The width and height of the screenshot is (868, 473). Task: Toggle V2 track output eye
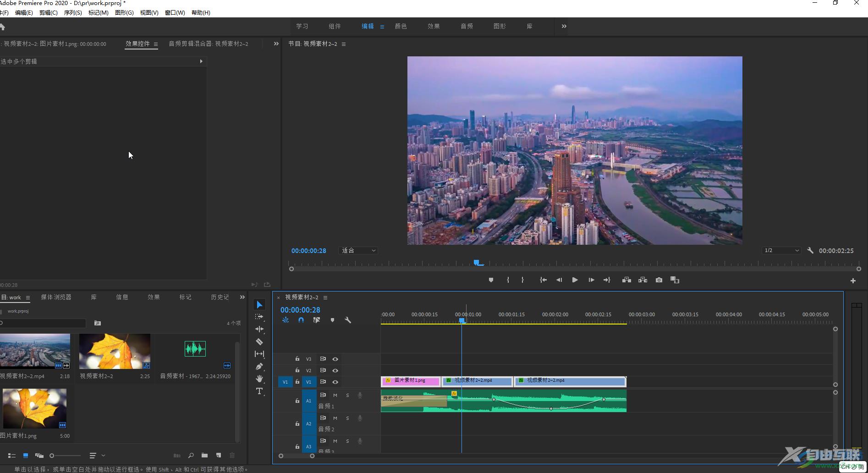pyautogui.click(x=335, y=370)
